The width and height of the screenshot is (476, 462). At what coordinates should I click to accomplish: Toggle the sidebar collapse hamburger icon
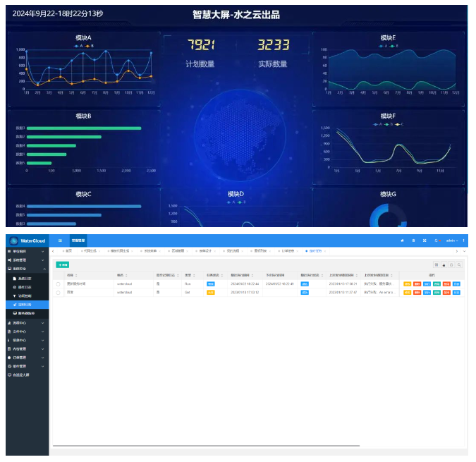coord(60,241)
